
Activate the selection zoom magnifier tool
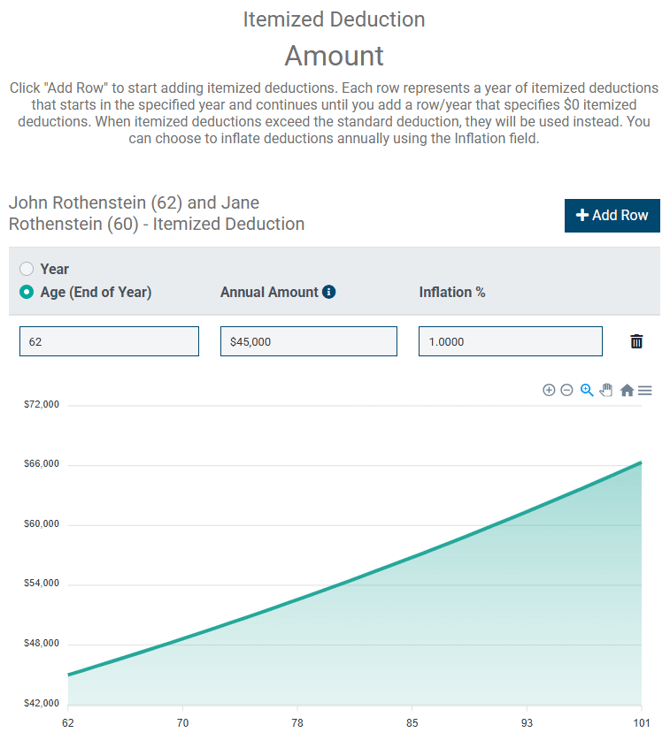point(587,390)
